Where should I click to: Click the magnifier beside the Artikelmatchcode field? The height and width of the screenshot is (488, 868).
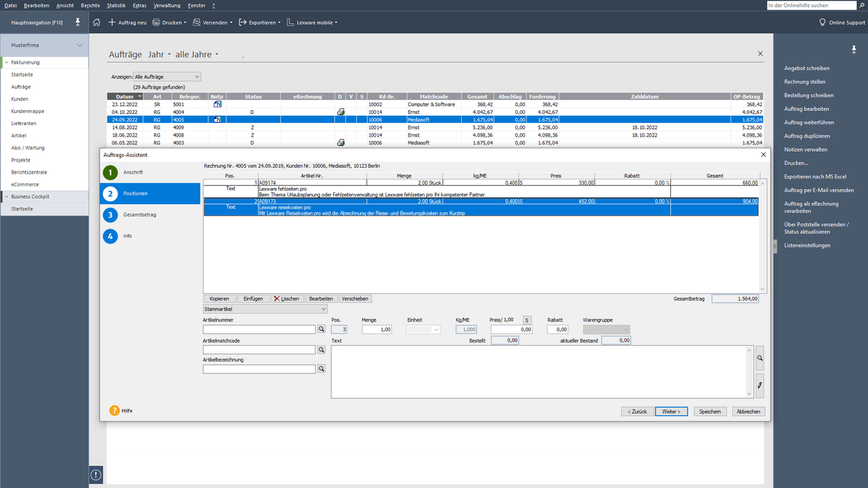322,349
